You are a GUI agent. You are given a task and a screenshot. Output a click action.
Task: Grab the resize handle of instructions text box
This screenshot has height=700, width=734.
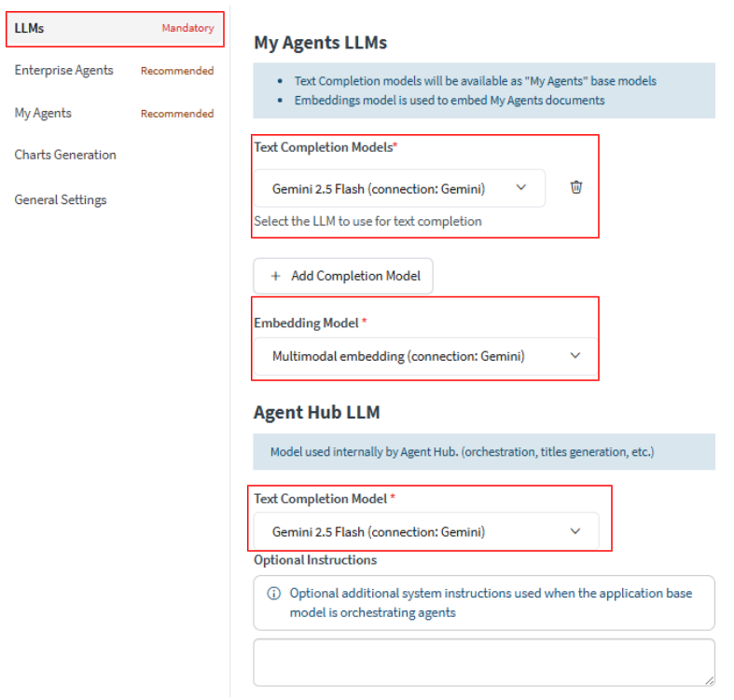tap(709, 680)
